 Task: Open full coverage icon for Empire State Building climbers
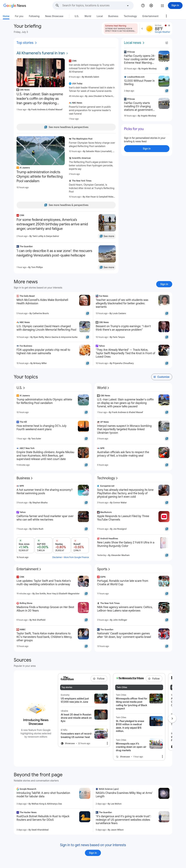coord(86,465)
